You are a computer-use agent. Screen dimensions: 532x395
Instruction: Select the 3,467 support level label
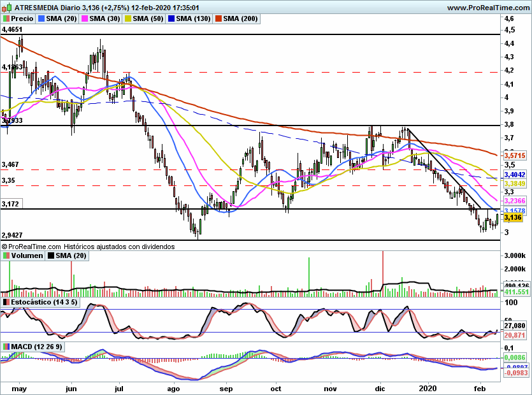coord(10,164)
